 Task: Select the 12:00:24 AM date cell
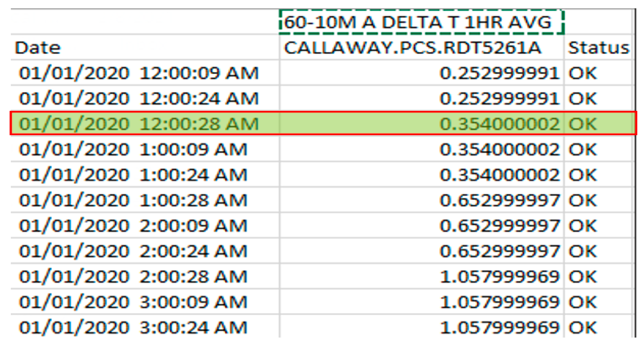pos(139,98)
